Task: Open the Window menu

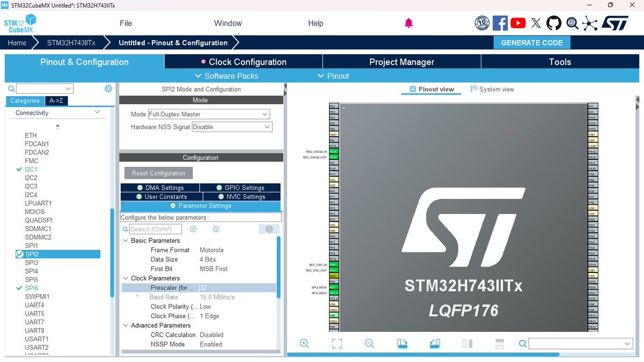Action: coord(228,23)
